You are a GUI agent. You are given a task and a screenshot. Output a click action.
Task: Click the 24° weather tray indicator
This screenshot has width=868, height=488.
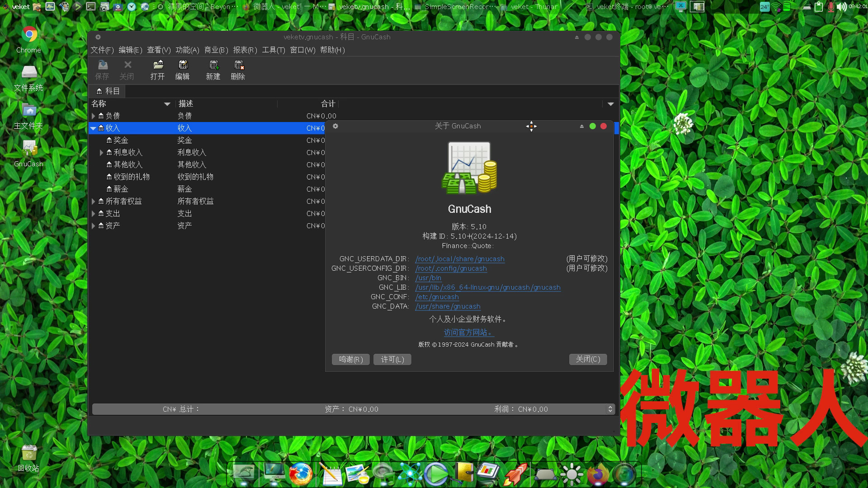764,7
